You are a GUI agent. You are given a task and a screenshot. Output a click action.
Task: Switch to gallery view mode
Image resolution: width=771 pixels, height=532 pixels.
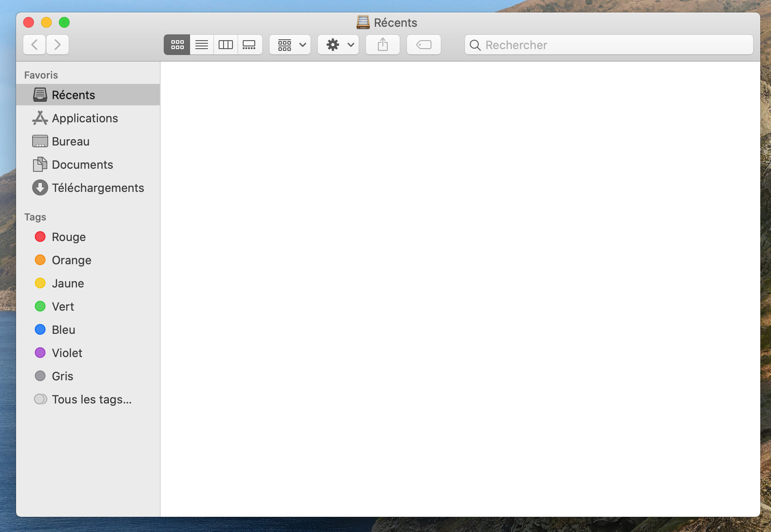[x=249, y=45]
